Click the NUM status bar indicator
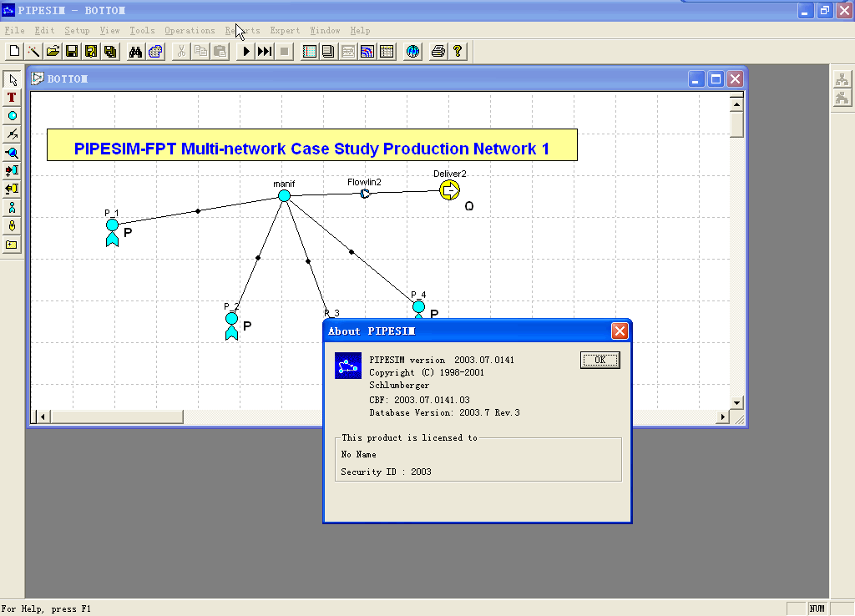 tap(817, 608)
